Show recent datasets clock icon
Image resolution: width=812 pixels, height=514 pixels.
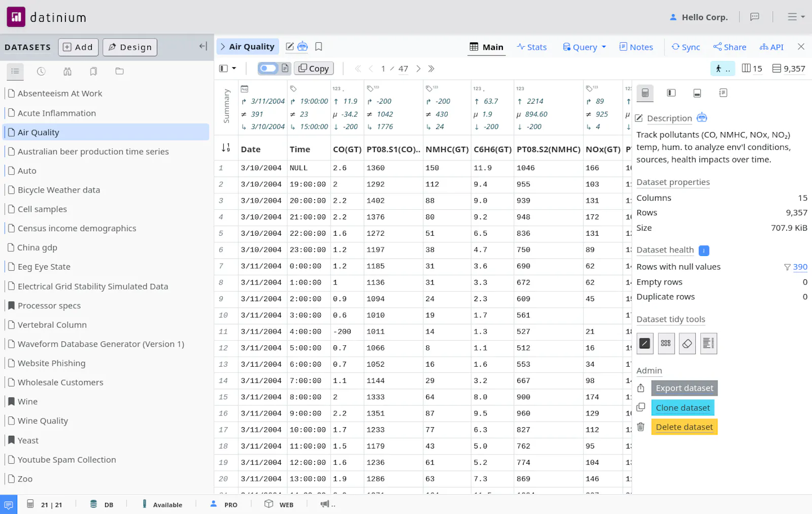coord(41,71)
